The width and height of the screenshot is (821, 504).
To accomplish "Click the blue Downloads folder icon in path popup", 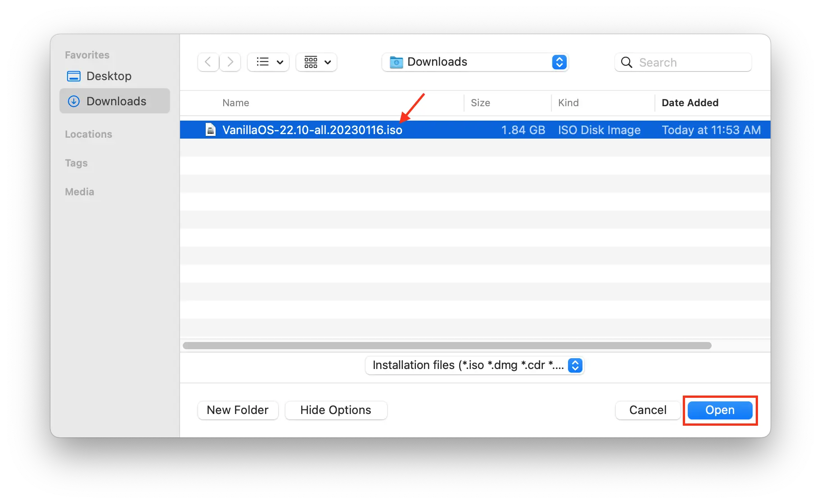I will tap(396, 62).
